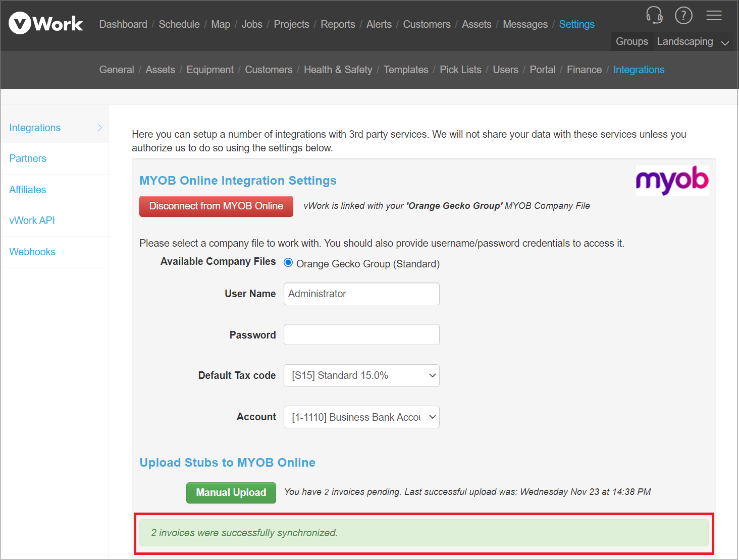Click the linked 'Orange Gecko Group' company file text
The image size is (739, 560).
447,206
